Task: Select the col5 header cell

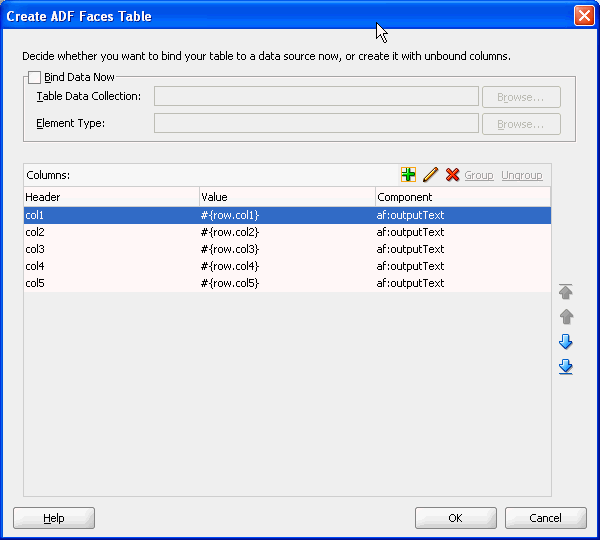Action: tap(112, 283)
